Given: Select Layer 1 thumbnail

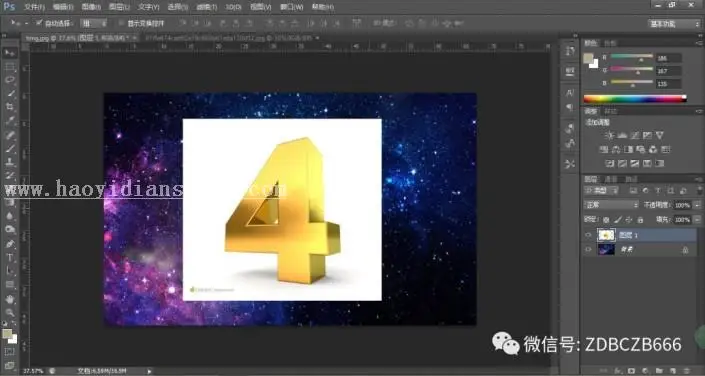Looking at the screenshot, I should click(x=606, y=235).
